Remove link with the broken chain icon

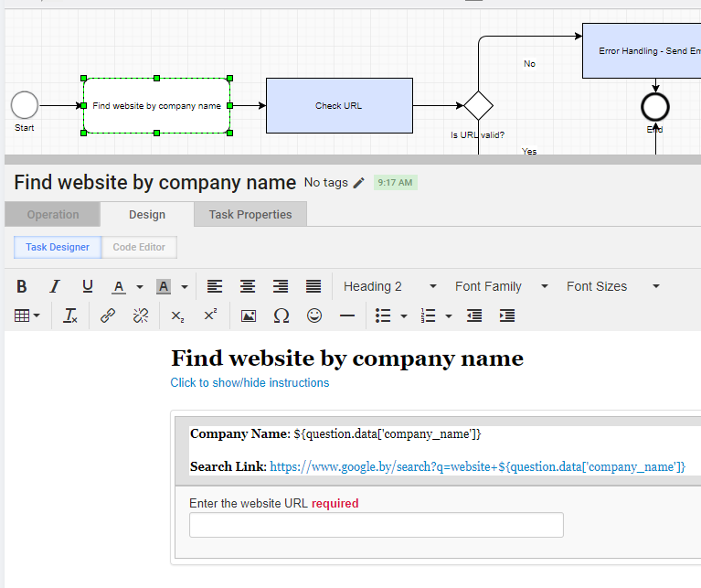point(141,315)
